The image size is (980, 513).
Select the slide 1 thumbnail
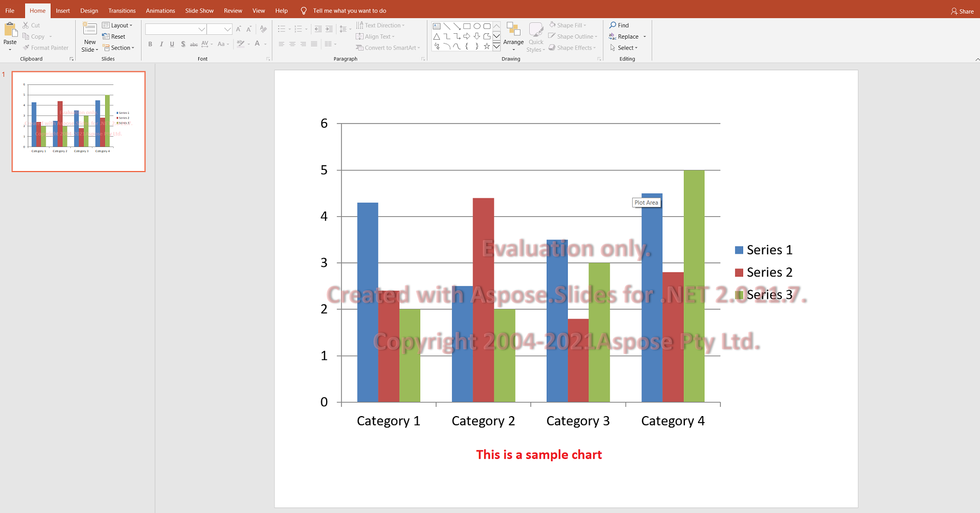[79, 121]
